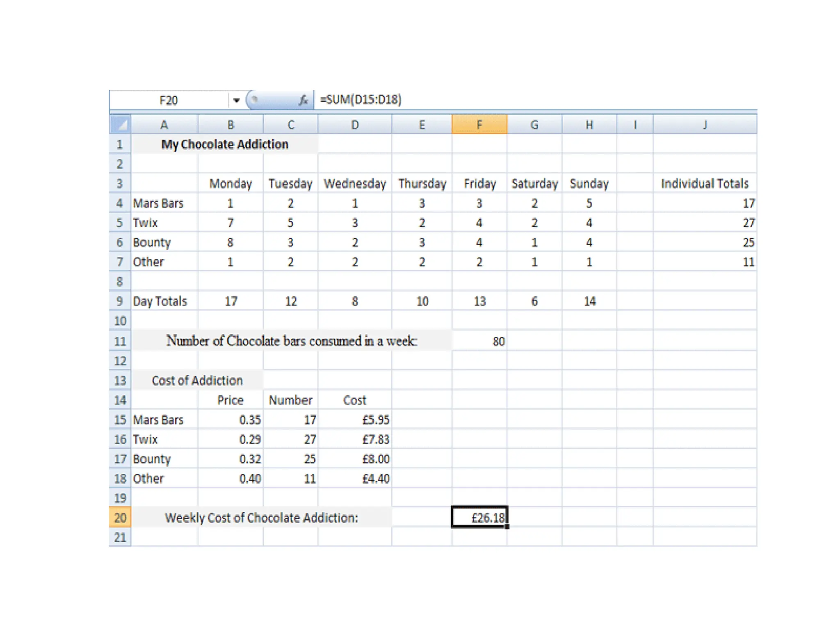
Task: Click the cell showing 80 bars total
Action: tap(479, 341)
